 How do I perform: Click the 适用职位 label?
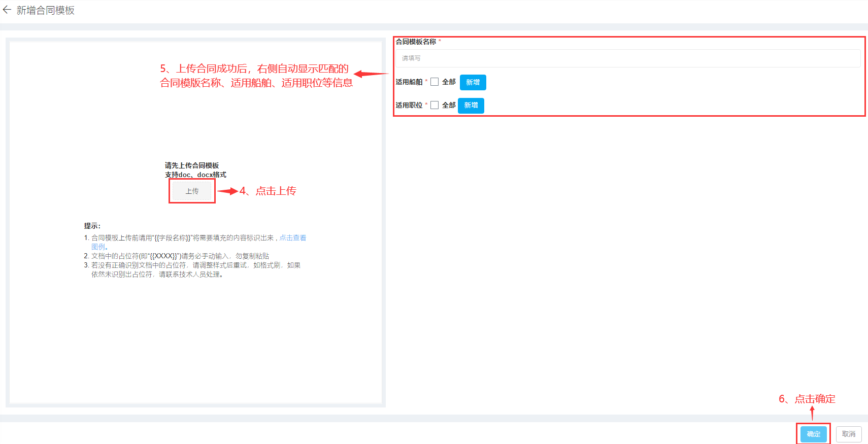click(409, 105)
